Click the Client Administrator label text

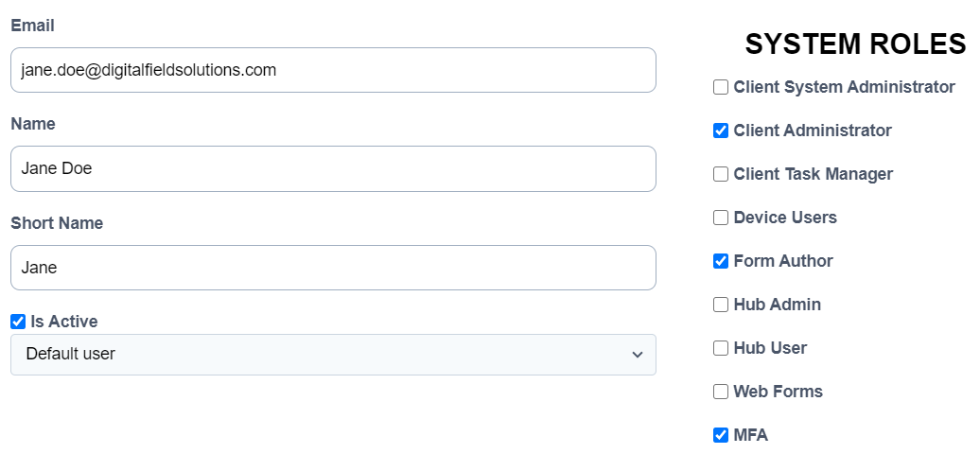coord(813,131)
